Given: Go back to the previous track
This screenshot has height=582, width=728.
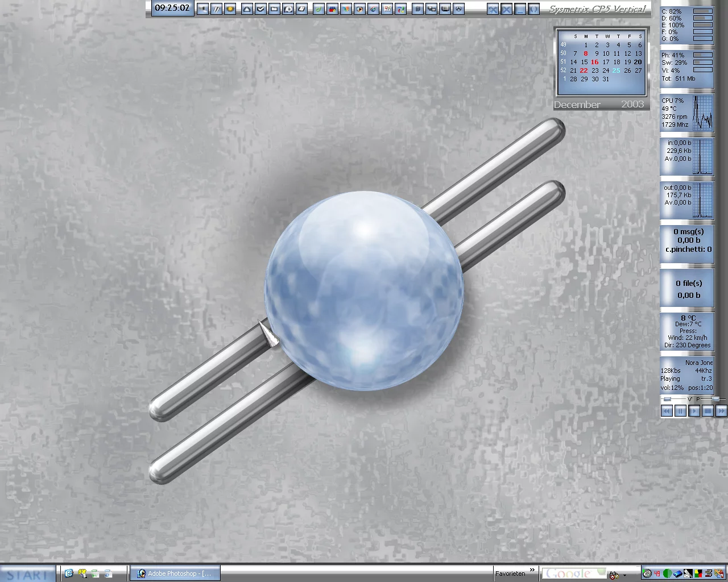Looking at the screenshot, I should pyautogui.click(x=667, y=411).
